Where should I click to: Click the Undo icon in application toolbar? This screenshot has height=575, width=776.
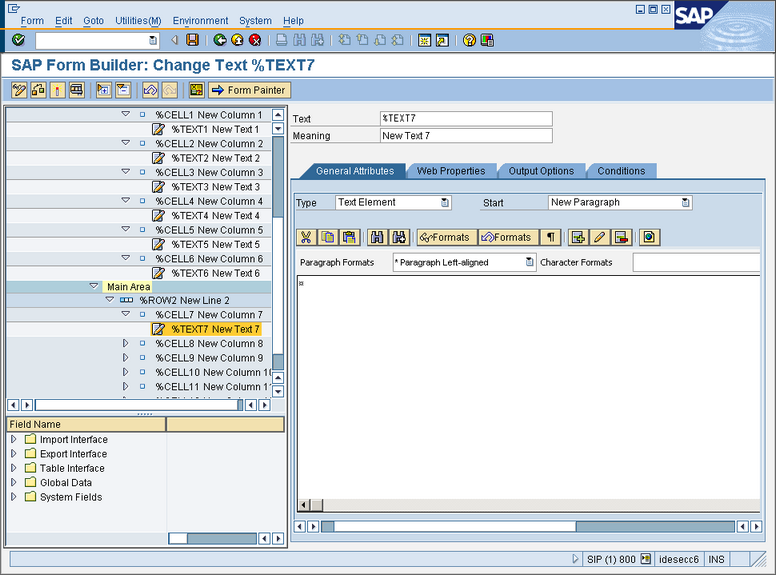pos(150,90)
